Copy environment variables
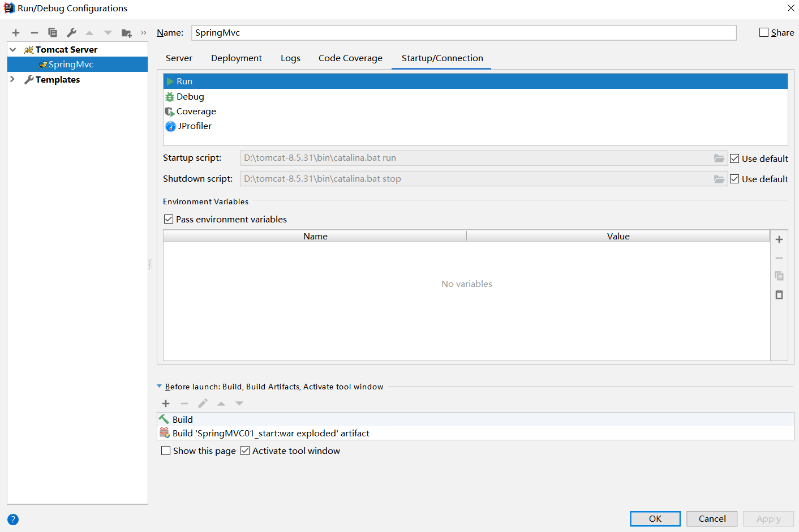This screenshot has height=532, width=799. coord(779,276)
